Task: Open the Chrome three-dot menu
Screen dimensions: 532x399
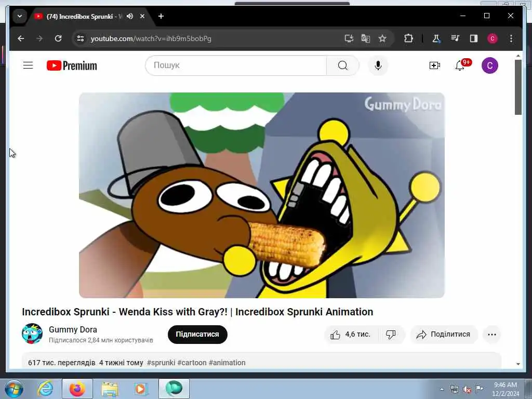Action: pyautogui.click(x=511, y=38)
